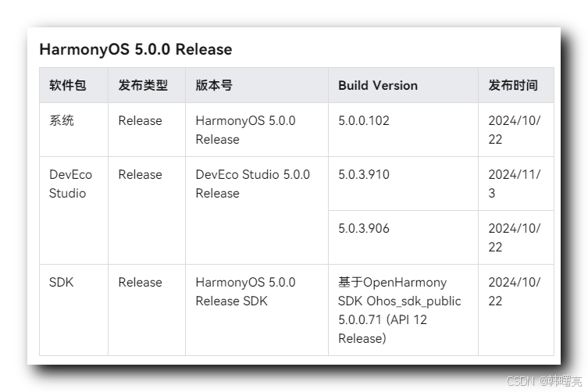The width and height of the screenshot is (588, 392).
Task: Click the DevEco Studio row label
Action: tap(67, 184)
